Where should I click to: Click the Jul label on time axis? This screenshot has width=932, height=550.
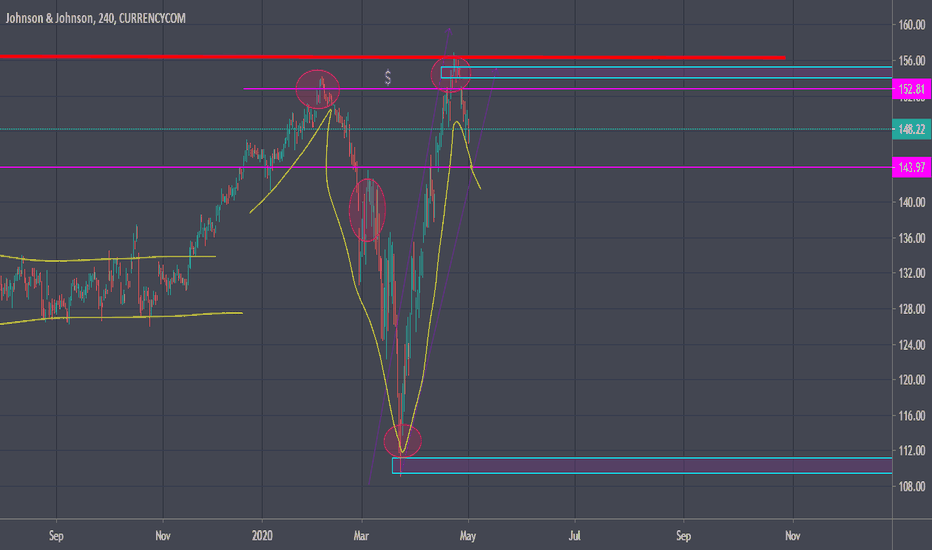(574, 536)
